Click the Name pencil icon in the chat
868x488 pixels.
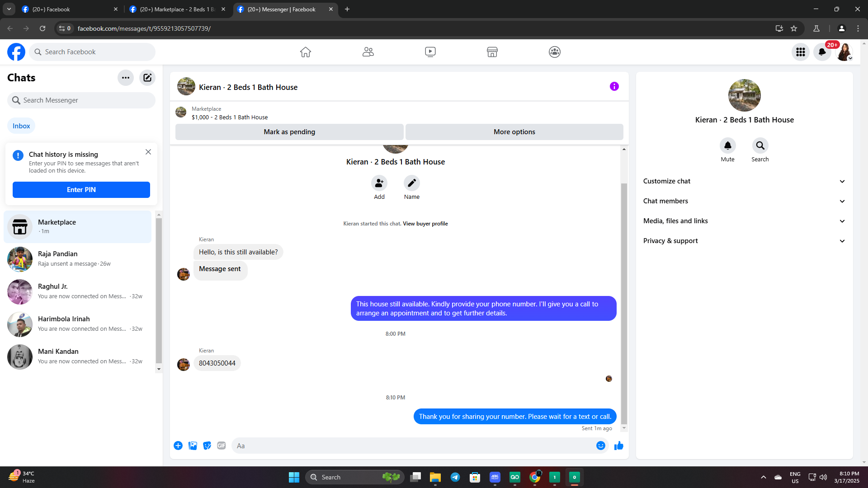tap(412, 183)
